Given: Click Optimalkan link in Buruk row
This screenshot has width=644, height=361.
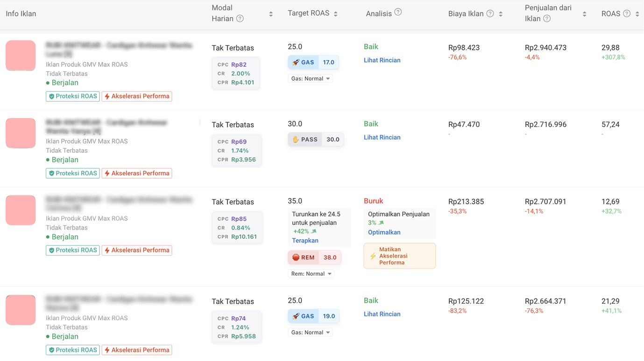Looking at the screenshot, I should point(384,232).
